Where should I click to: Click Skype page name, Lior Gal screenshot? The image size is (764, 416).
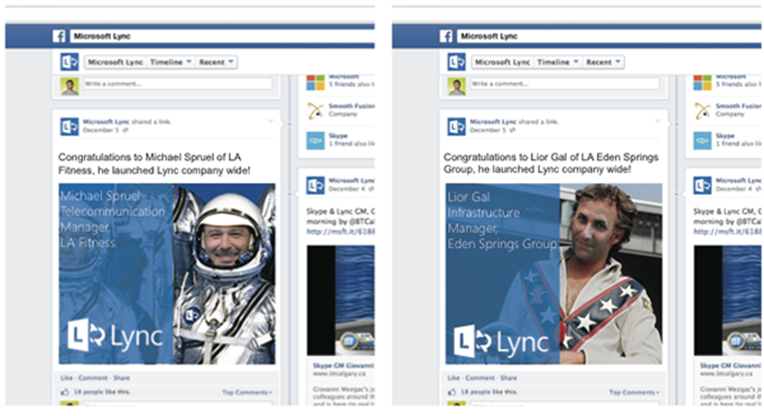[x=725, y=135]
